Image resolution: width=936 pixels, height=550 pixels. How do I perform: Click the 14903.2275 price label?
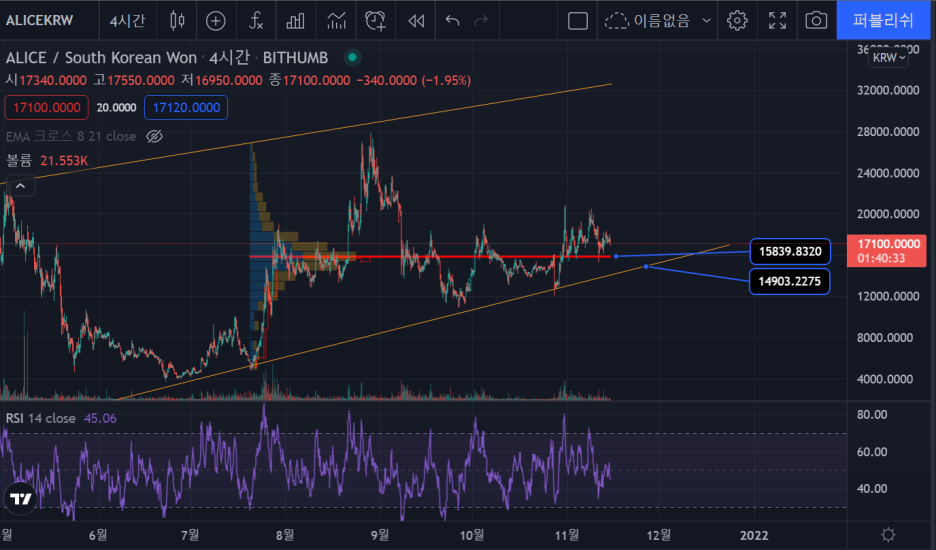pos(789,281)
